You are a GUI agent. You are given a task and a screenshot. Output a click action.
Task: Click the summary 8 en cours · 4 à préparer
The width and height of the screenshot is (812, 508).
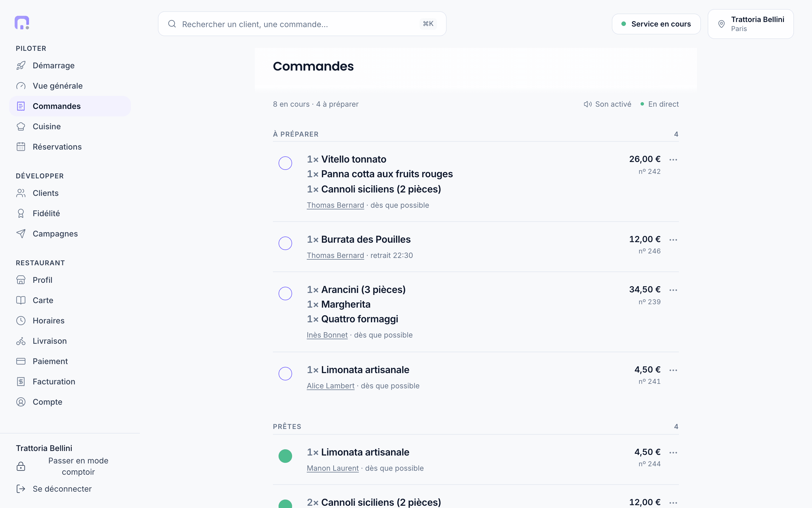[316, 104]
